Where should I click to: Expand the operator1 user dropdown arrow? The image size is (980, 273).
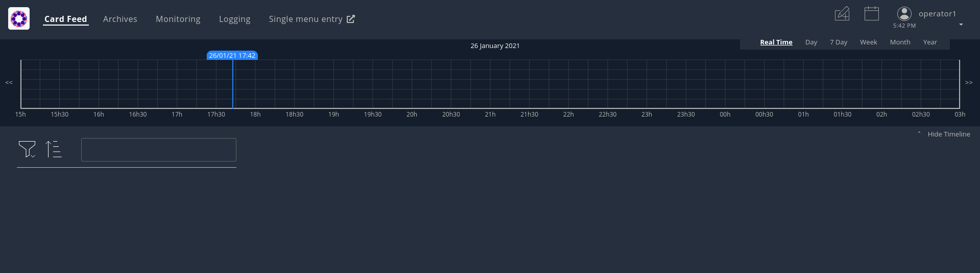tap(961, 25)
